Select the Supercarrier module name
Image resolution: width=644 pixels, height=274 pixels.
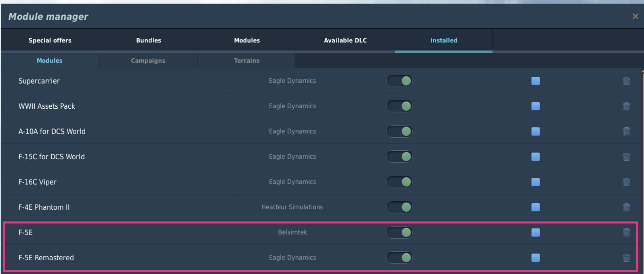click(x=39, y=81)
